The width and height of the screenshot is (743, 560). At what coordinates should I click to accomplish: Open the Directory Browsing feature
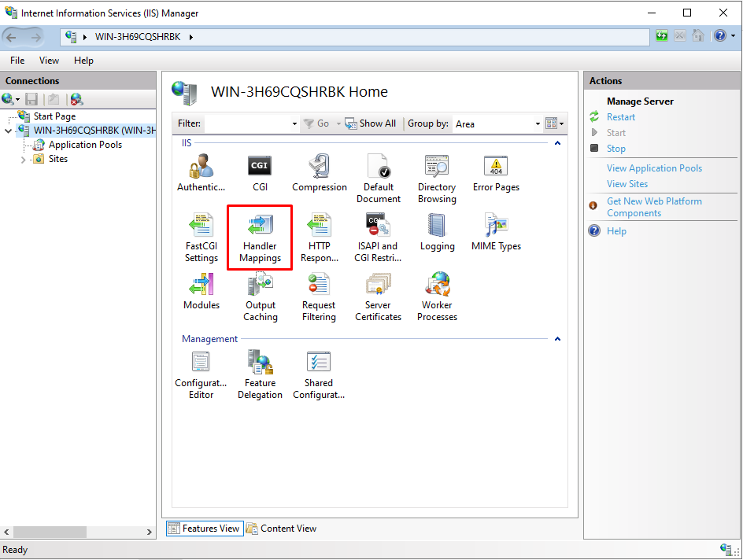click(437, 179)
